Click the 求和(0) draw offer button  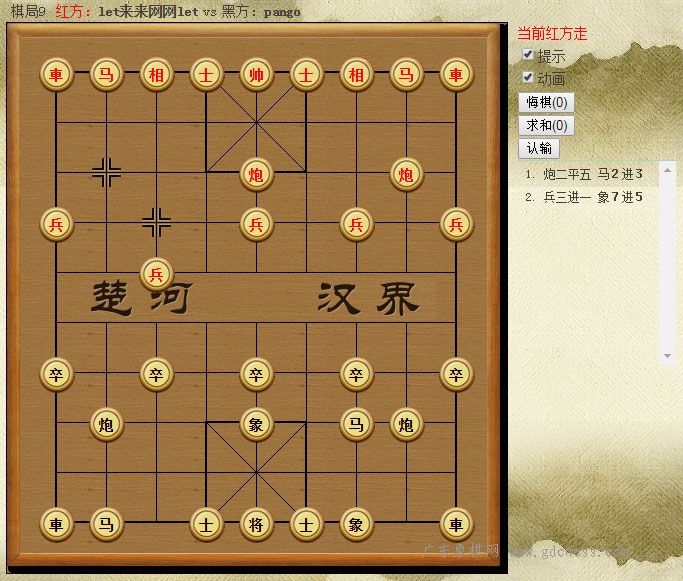pos(546,125)
